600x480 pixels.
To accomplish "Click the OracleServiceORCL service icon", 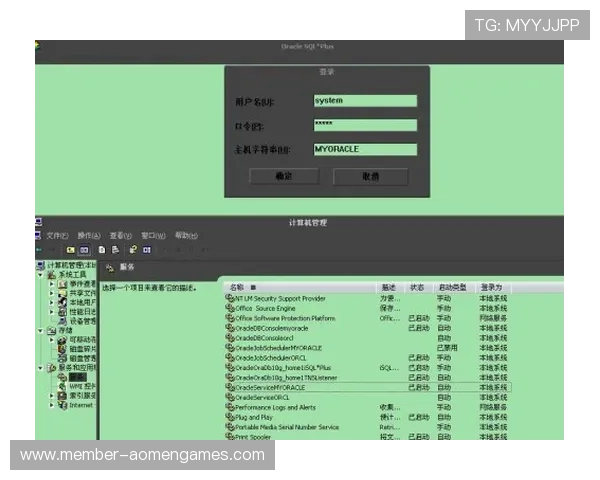I will (x=229, y=397).
